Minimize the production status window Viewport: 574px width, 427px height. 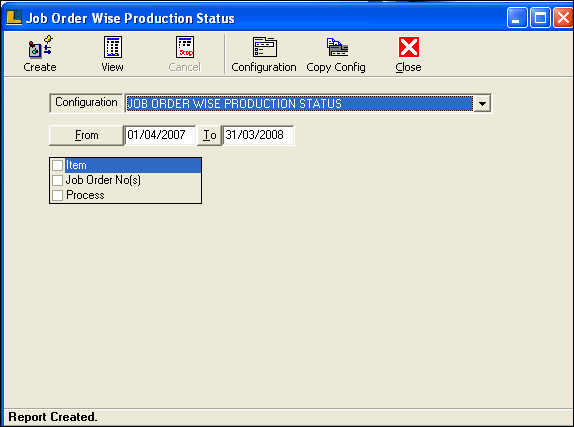coord(517,18)
